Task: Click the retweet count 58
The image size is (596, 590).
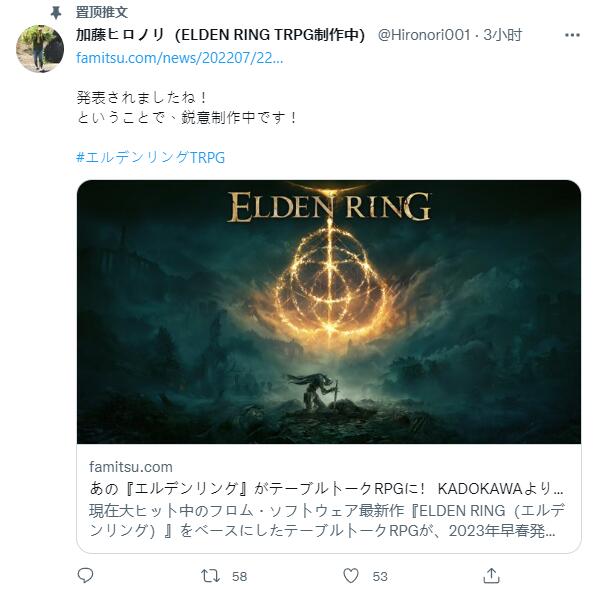Action: pos(239,576)
